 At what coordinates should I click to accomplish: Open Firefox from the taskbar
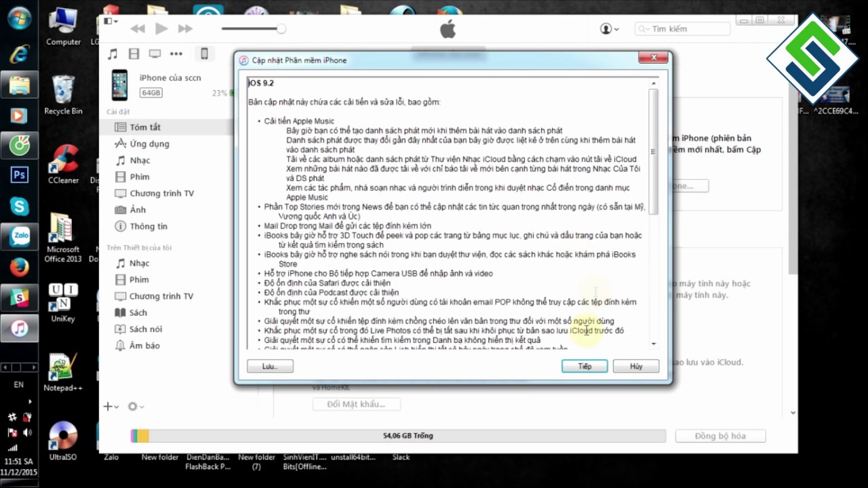click(x=19, y=268)
